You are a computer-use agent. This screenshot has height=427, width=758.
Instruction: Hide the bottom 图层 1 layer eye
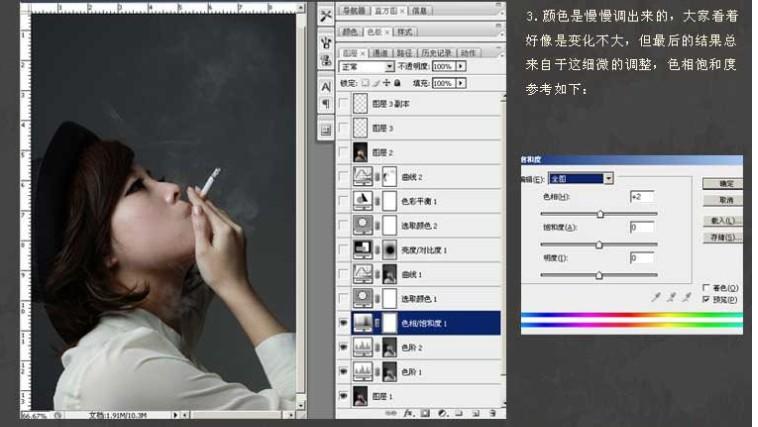(x=344, y=396)
